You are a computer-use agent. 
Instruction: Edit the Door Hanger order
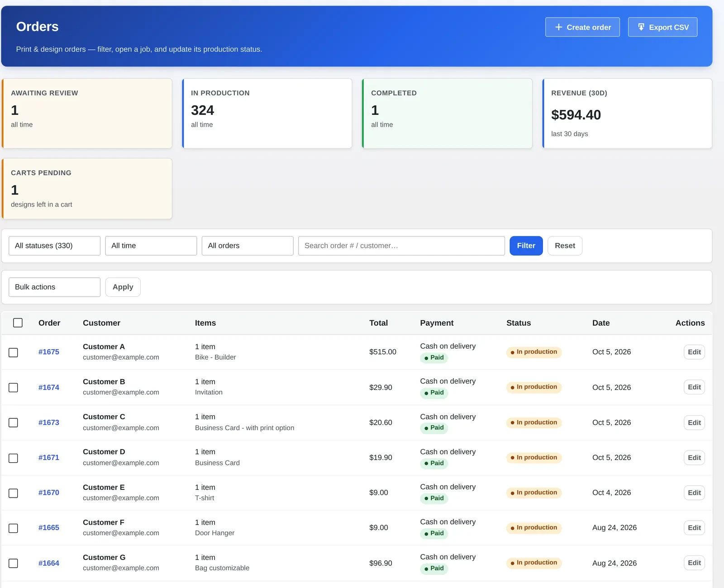click(694, 527)
